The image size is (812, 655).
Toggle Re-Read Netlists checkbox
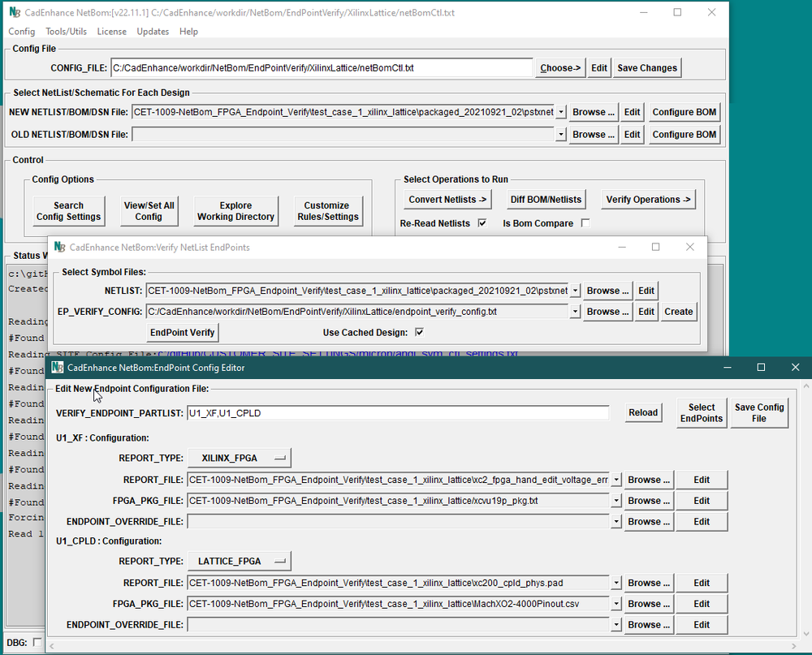(482, 223)
